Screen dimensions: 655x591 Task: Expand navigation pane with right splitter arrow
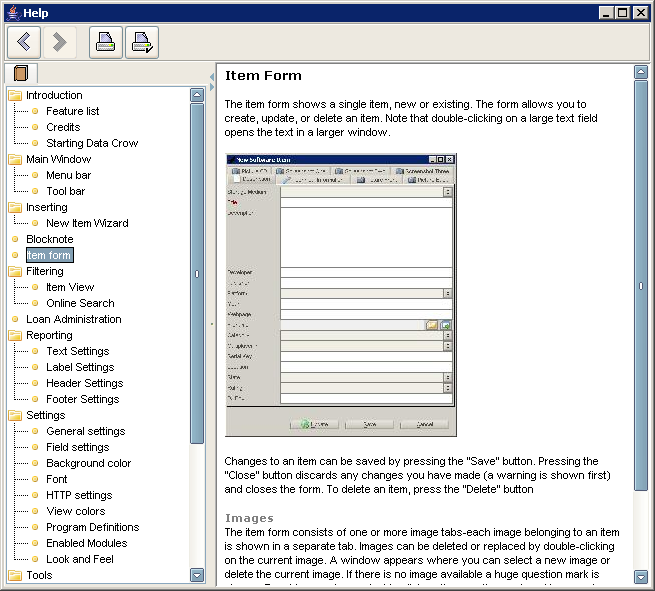pyautogui.click(x=212, y=87)
